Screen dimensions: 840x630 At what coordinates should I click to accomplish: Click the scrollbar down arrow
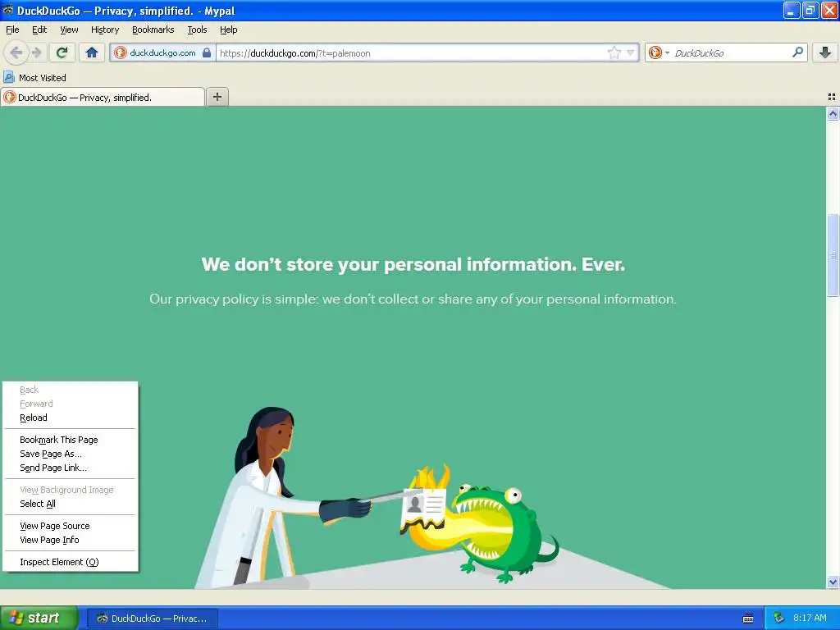[x=833, y=582]
